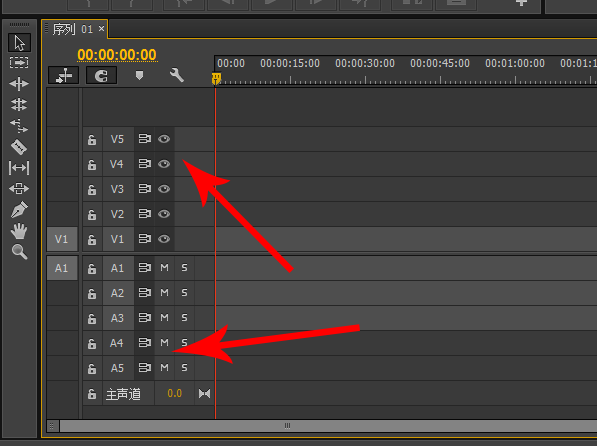The width and height of the screenshot is (597, 446).
Task: Mute audio track A1
Action: coord(164,268)
